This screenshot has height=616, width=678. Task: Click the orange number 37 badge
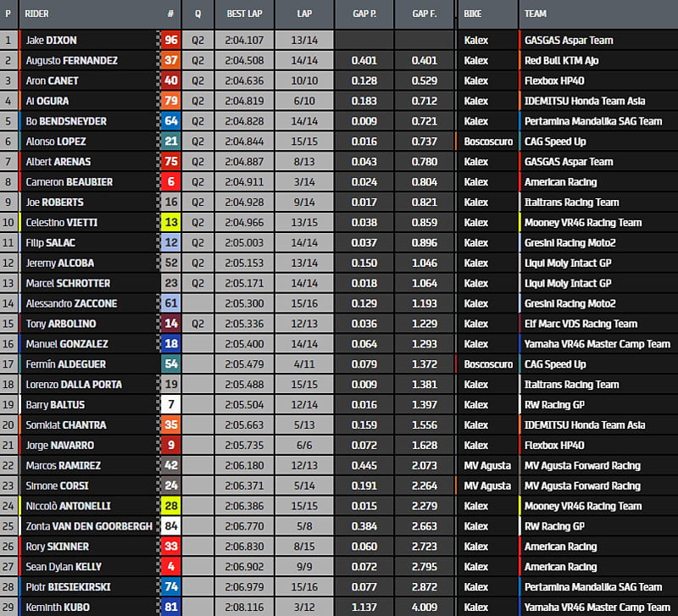pos(171,60)
